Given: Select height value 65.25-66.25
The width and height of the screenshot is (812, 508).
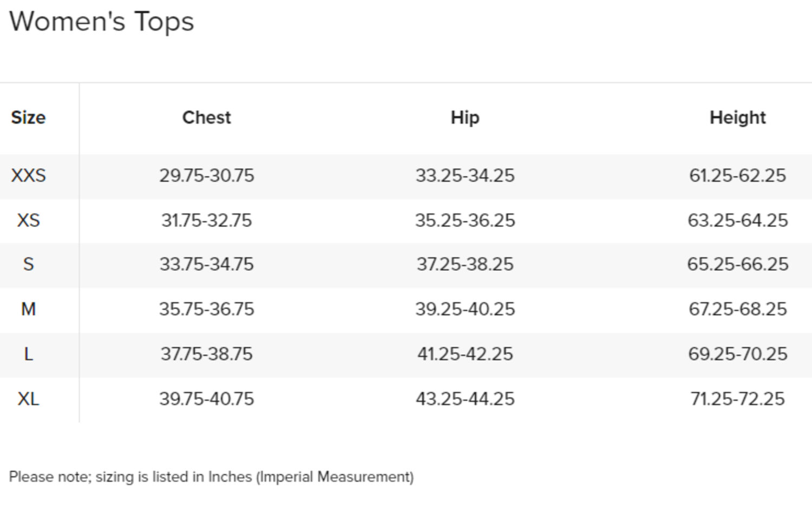Looking at the screenshot, I should click(737, 264).
